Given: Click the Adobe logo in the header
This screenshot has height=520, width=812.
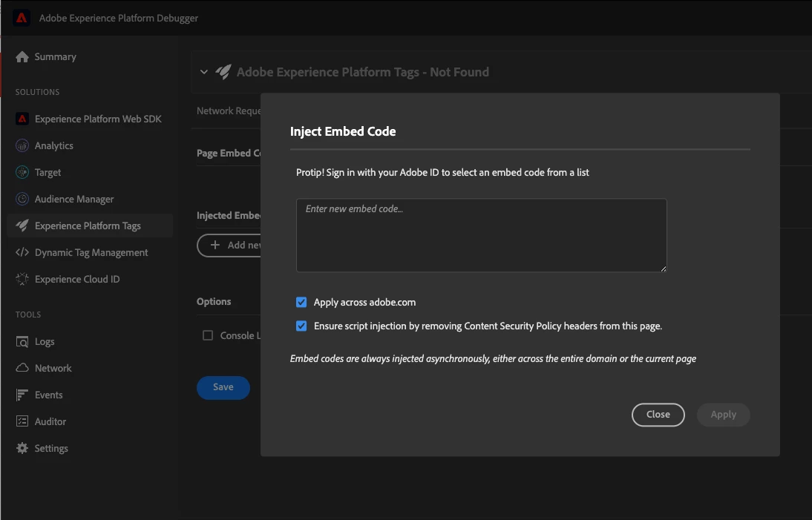Looking at the screenshot, I should point(22,18).
